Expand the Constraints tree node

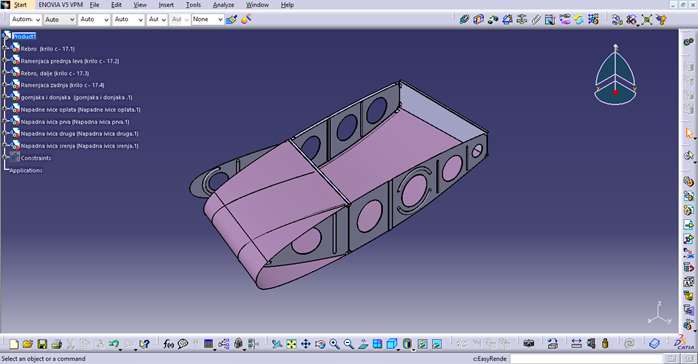(5, 157)
